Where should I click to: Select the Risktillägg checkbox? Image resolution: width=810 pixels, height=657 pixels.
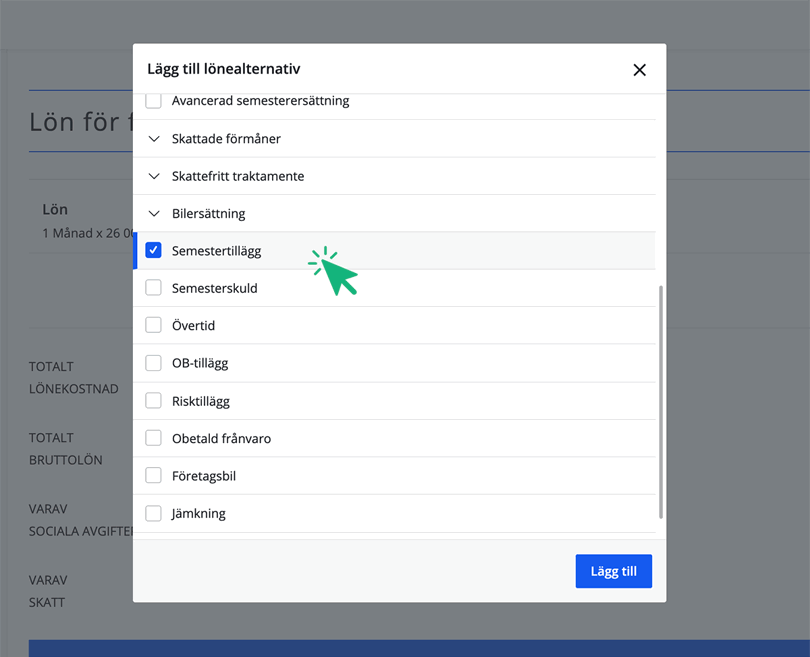click(154, 401)
